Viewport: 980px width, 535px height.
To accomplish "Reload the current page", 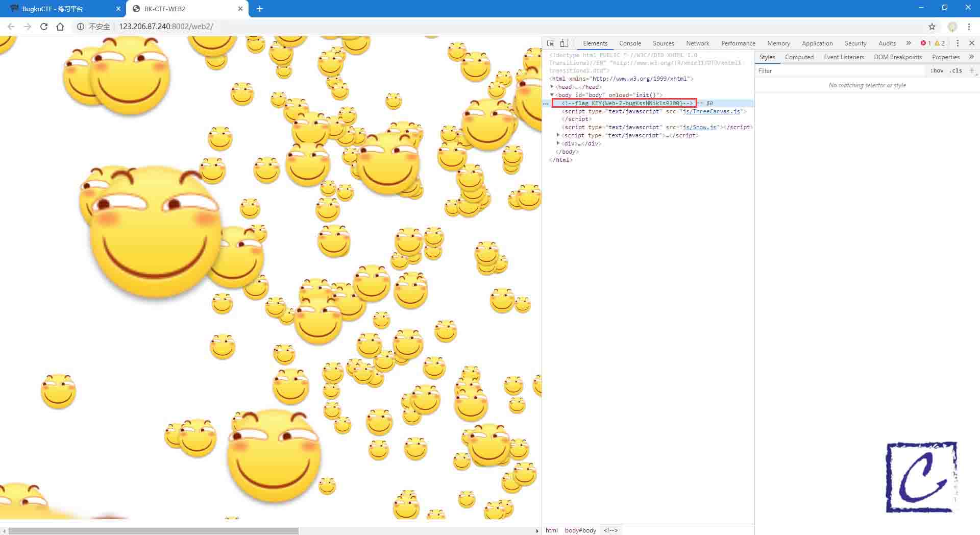I will [x=44, y=27].
